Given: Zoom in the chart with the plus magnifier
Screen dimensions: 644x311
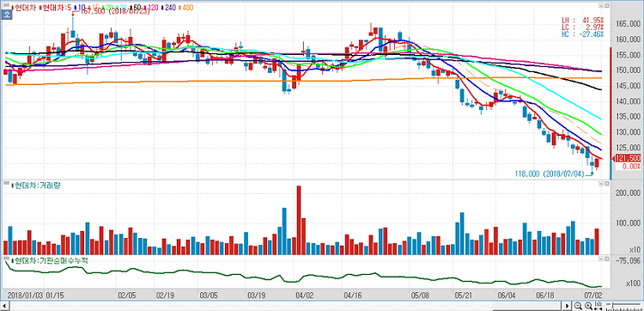Looking at the screenshot, I should coord(588,306).
